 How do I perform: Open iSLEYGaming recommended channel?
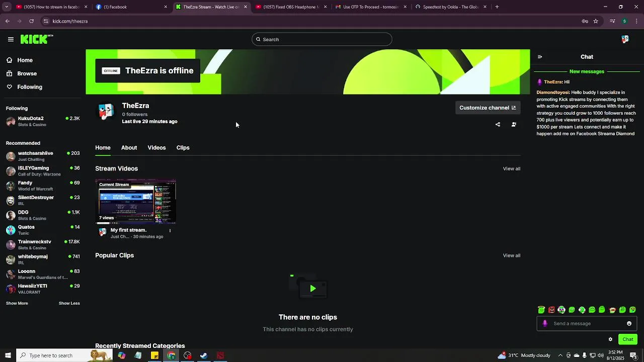point(43,171)
